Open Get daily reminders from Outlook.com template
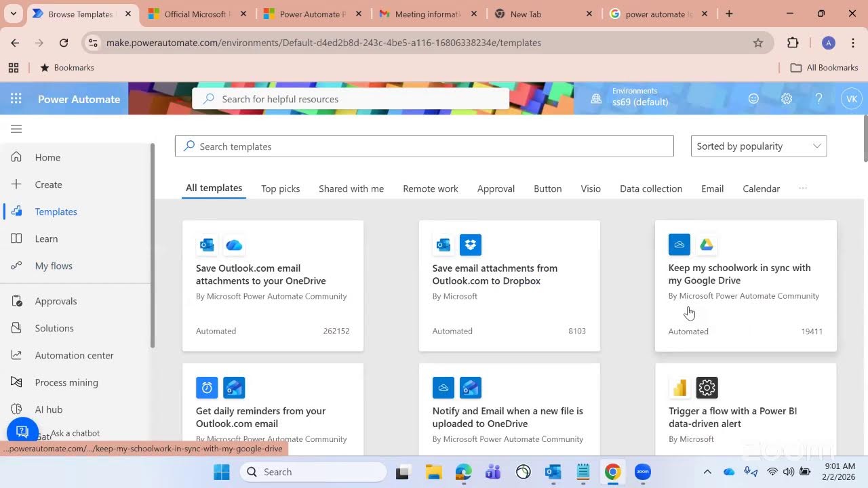868x488 pixels. (x=273, y=409)
